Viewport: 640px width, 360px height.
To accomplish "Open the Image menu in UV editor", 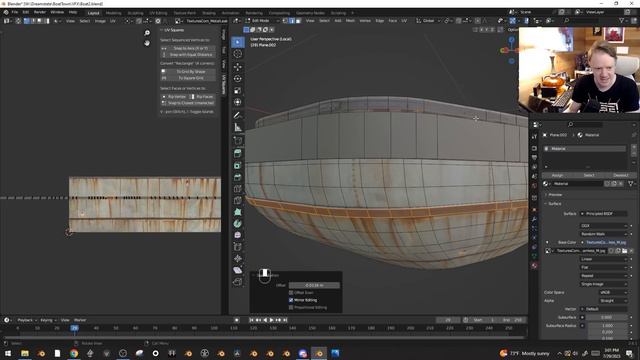I will (x=100, y=21).
